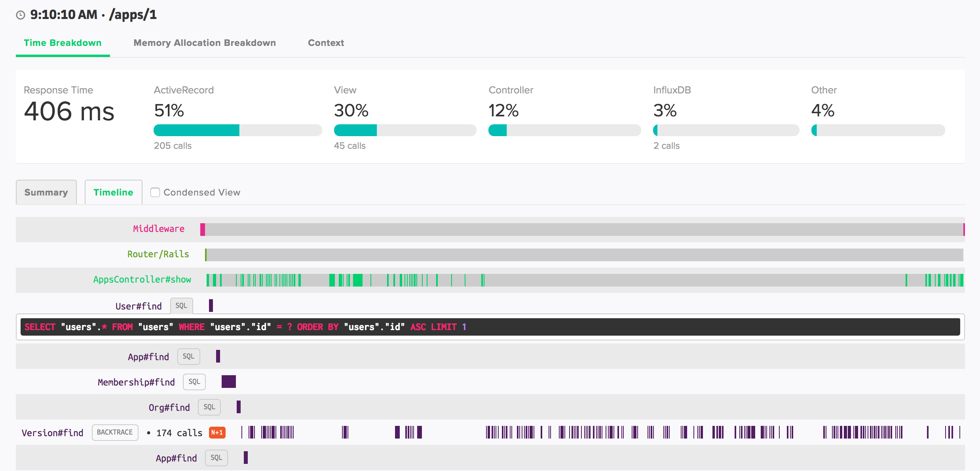Image resolution: width=980 pixels, height=471 pixels.
Task: Select the Timeline tab
Action: (x=113, y=192)
